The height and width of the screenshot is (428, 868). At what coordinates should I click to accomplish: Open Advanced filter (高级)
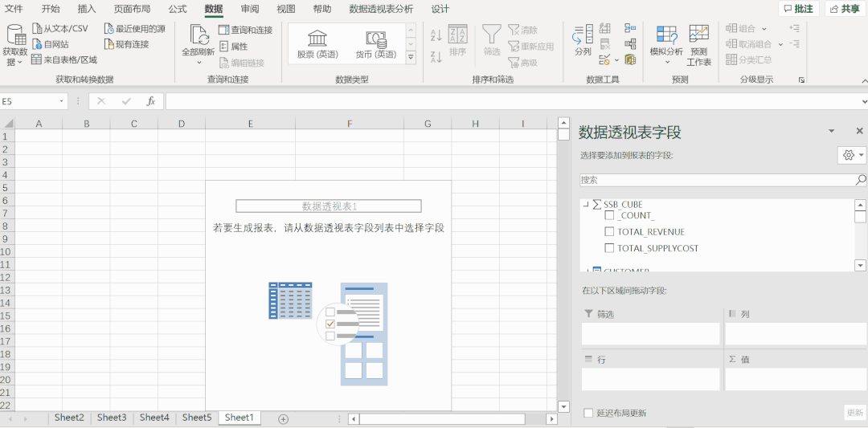pos(523,63)
